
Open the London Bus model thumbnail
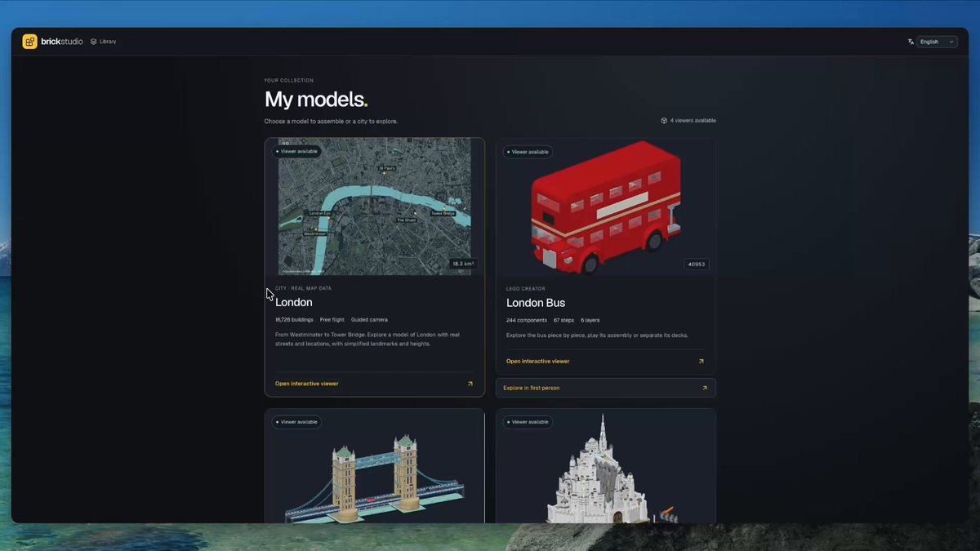click(606, 207)
